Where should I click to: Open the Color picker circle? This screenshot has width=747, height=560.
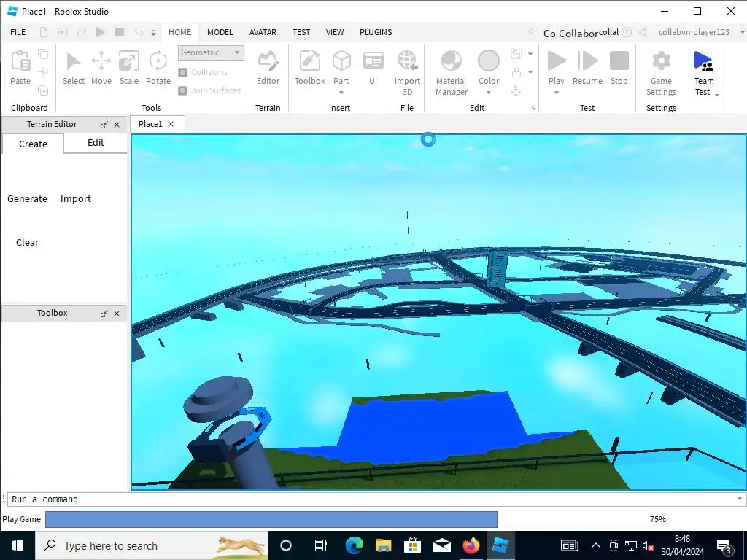click(x=489, y=61)
